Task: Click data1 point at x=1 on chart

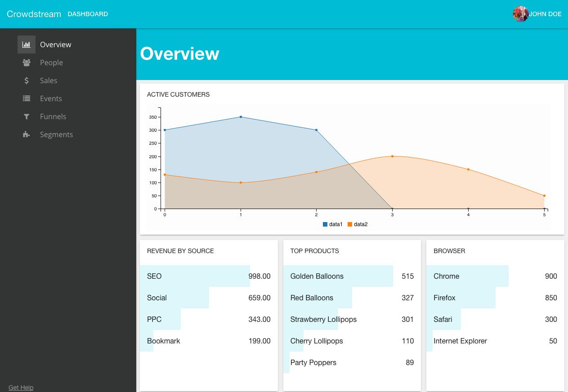Action: click(x=241, y=117)
